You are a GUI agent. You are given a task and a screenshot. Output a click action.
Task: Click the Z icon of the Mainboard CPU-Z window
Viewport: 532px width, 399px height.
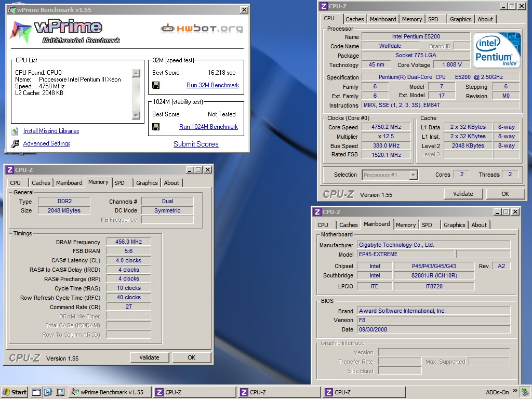pos(317,212)
